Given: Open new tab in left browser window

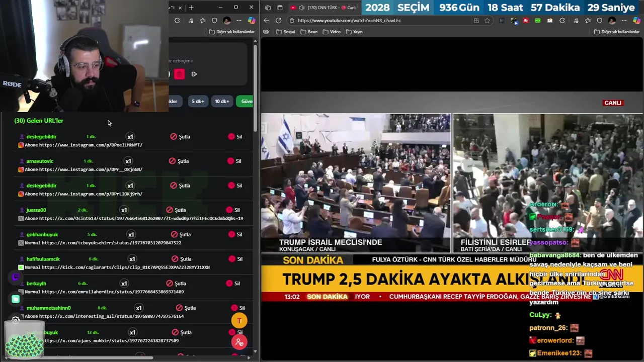Looking at the screenshot, I should click(191, 8).
